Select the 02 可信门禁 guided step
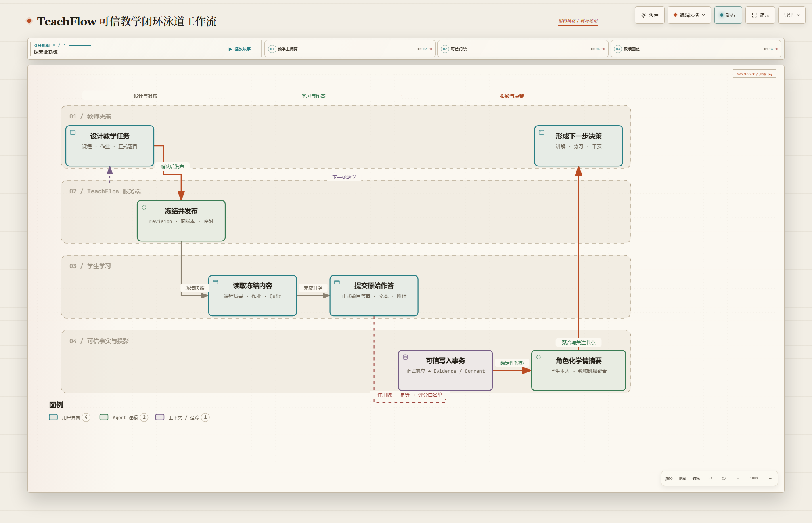 click(523, 49)
